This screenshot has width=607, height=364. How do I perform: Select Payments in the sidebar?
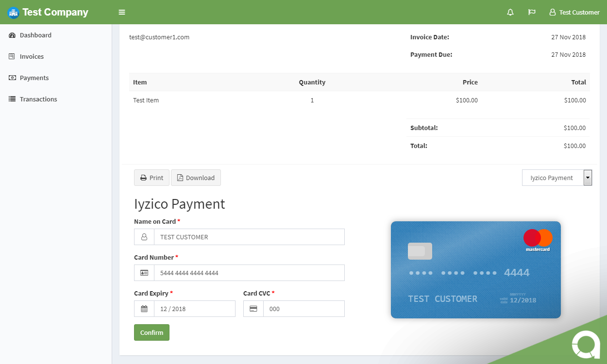[35, 78]
